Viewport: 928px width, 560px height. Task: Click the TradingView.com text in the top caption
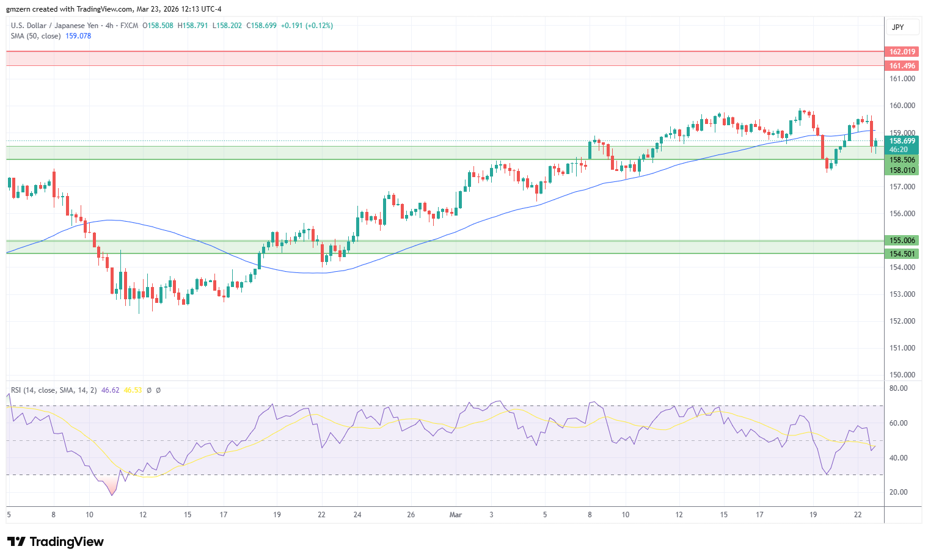pyautogui.click(x=104, y=9)
